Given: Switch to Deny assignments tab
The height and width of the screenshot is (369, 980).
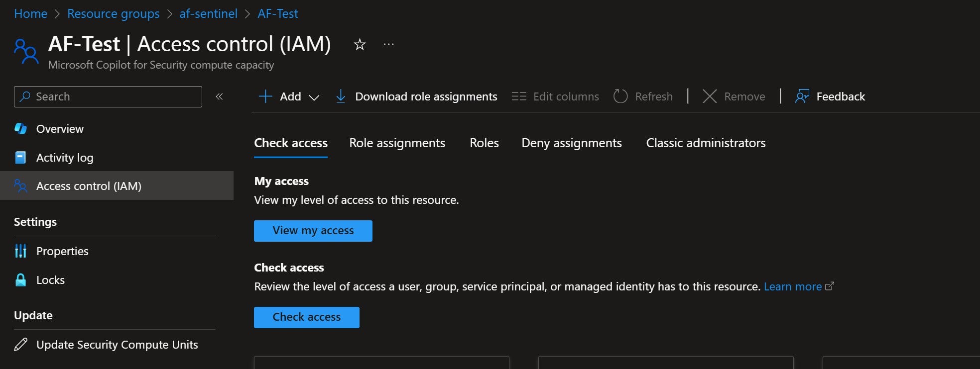Looking at the screenshot, I should [x=572, y=143].
